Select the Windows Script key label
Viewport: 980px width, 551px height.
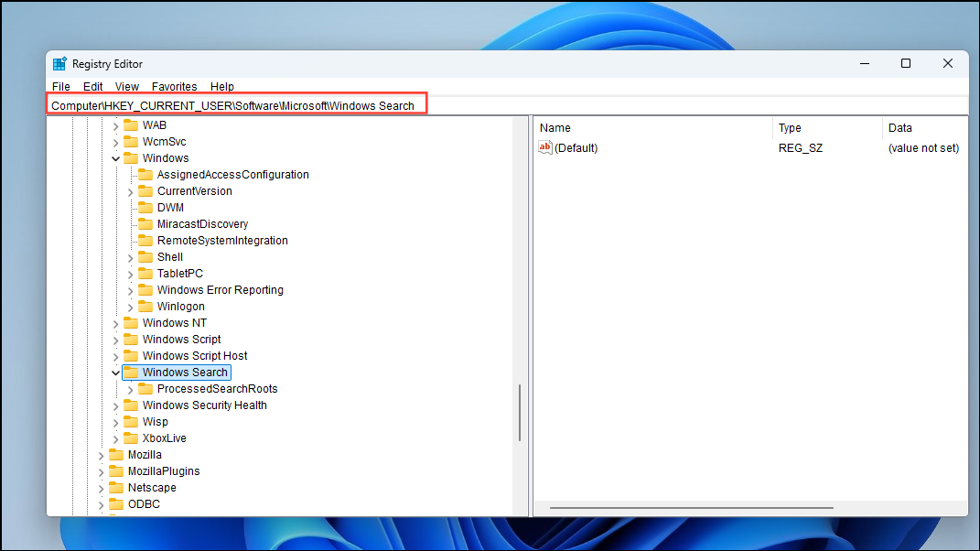pos(181,339)
